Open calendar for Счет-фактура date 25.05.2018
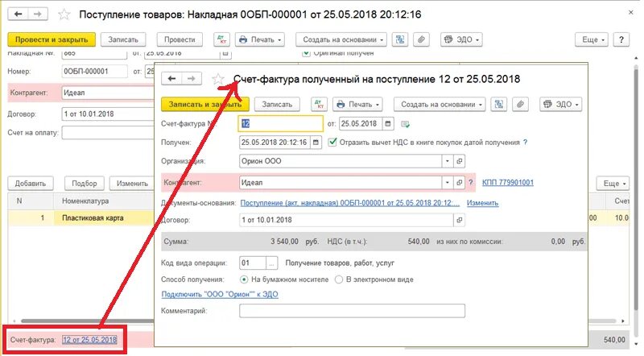 point(388,124)
